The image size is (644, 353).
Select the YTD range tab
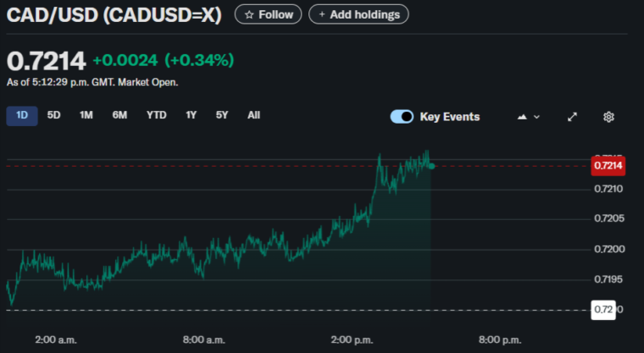tap(156, 115)
